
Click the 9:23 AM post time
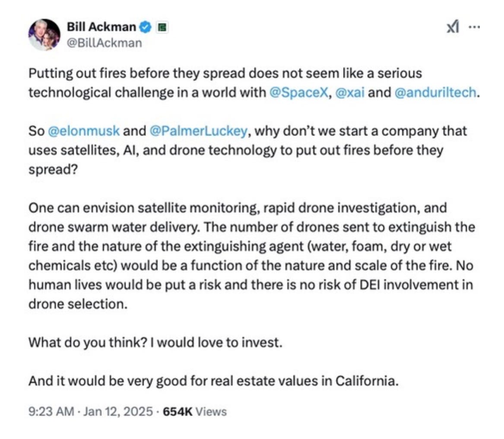pyautogui.click(x=51, y=411)
